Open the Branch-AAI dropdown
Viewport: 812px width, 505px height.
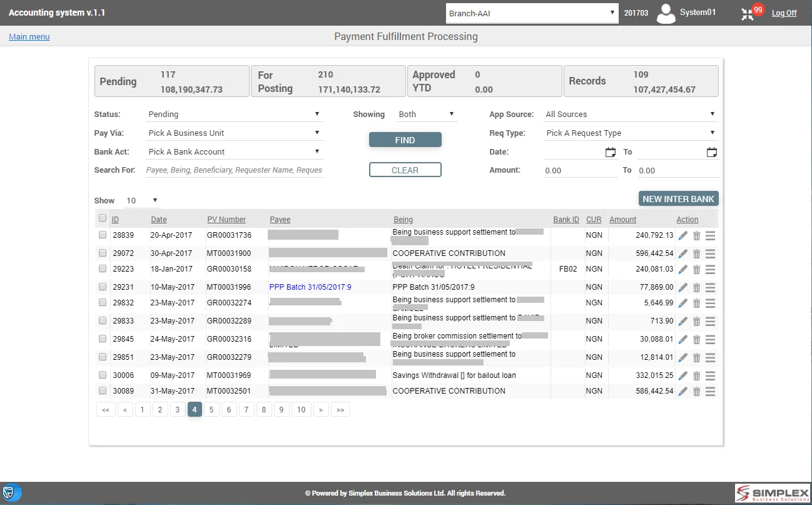click(x=532, y=13)
